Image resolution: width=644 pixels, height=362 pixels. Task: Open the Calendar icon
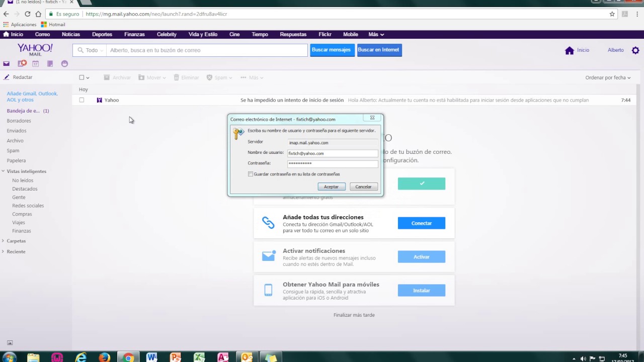click(x=36, y=64)
